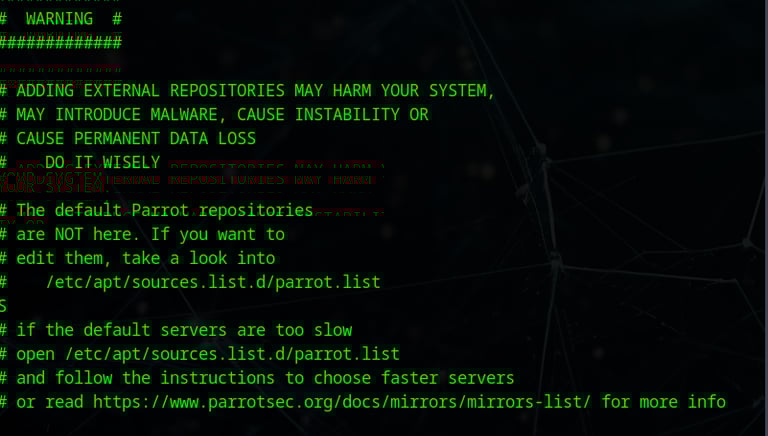This screenshot has width=768, height=436.
Task: Click the indented /etc/apt/sources.list.d/parrot.list path line
Action: pyautogui.click(x=213, y=282)
